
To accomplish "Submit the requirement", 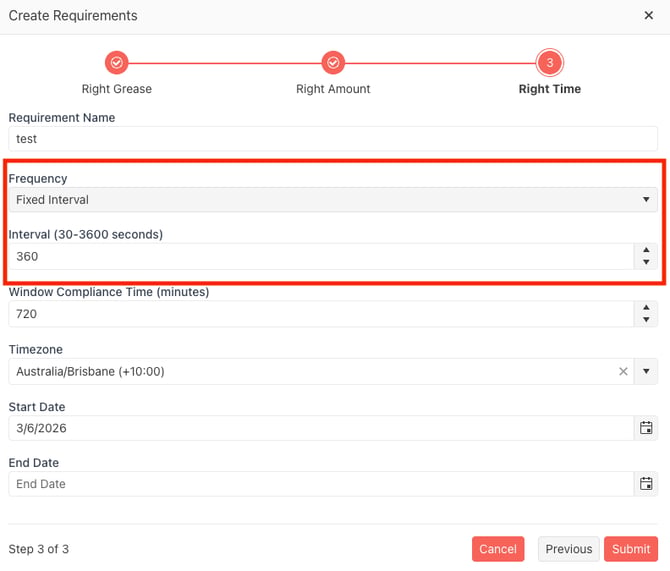I will [x=631, y=549].
